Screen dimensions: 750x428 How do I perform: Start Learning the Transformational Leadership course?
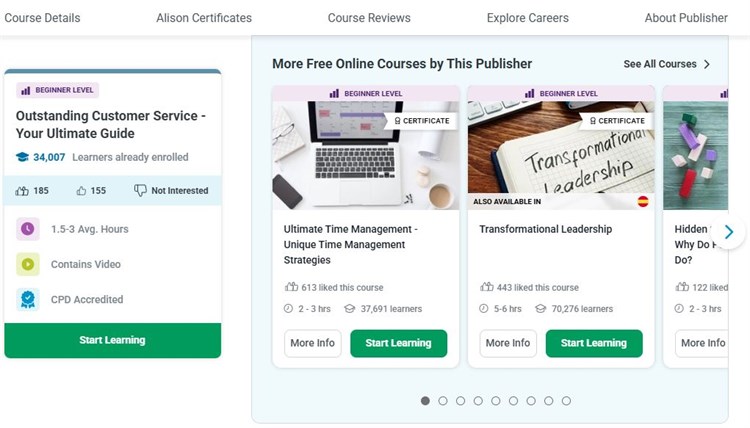tap(593, 343)
